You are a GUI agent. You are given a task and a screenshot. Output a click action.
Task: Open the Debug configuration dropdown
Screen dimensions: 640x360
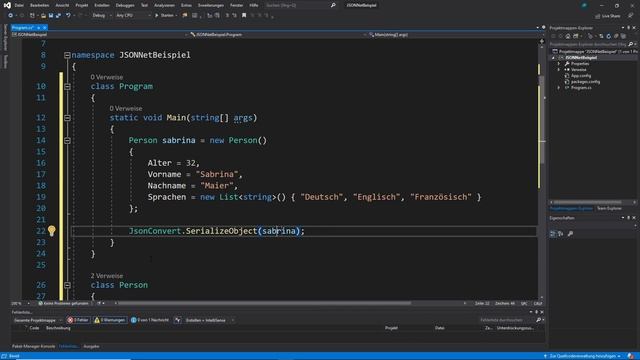pos(102,16)
